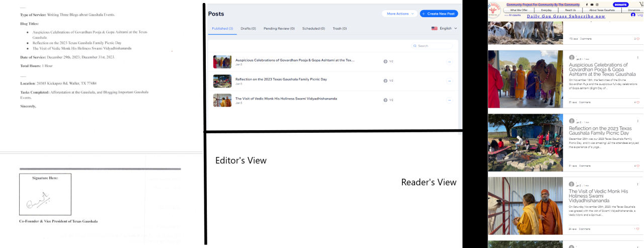This screenshot has height=248, width=644.
Task: Like the Vedic Monk visit blog post heart
Action: pyautogui.click(x=638, y=229)
